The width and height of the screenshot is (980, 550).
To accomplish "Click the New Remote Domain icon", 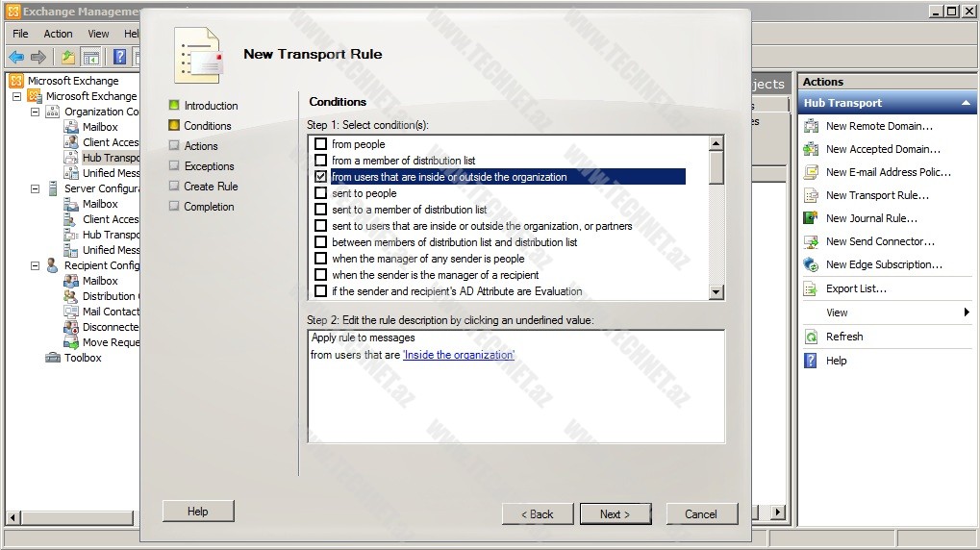I will [811, 126].
